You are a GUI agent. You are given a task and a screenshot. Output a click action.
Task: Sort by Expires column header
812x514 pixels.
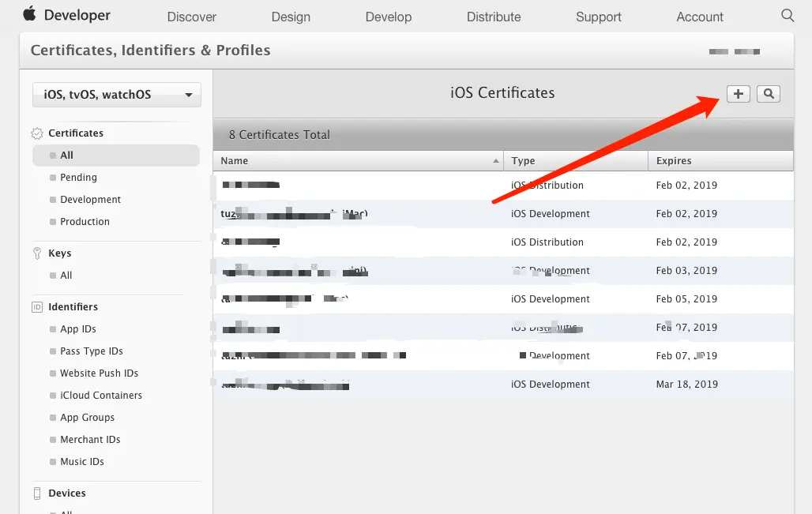721,161
